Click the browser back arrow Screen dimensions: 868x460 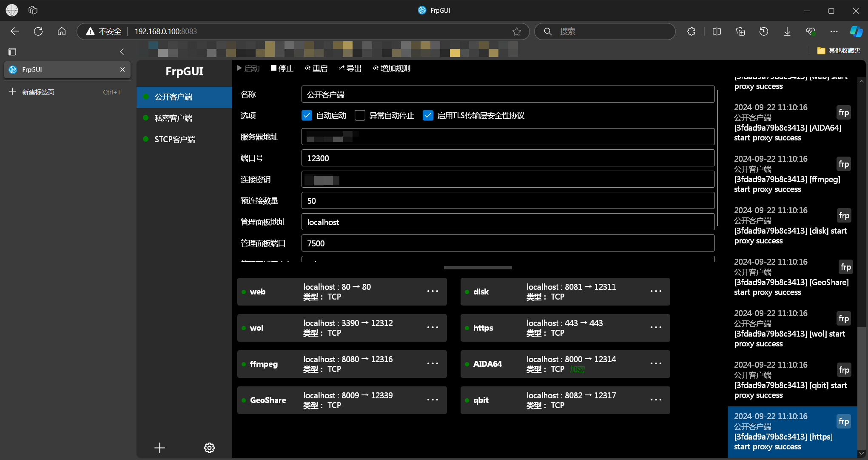15,31
